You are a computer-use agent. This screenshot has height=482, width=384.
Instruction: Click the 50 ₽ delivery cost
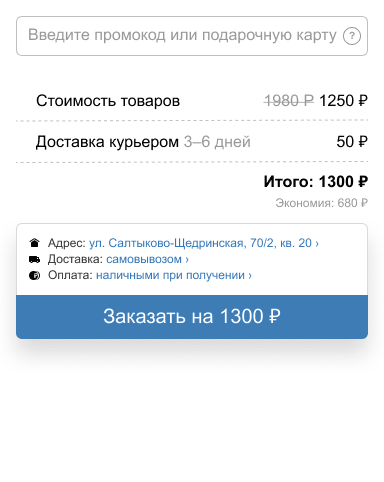coord(352,142)
